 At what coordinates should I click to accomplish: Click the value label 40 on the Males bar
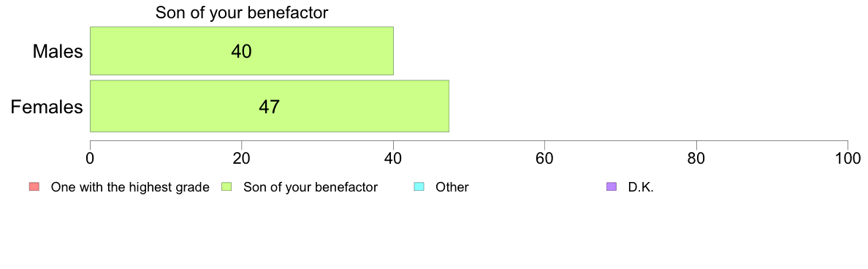241,51
